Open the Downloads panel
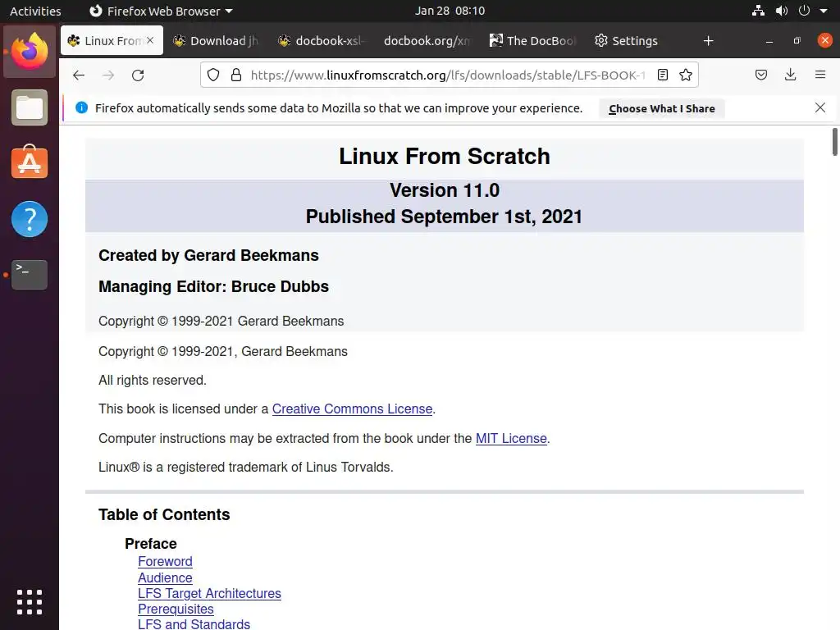 790,75
